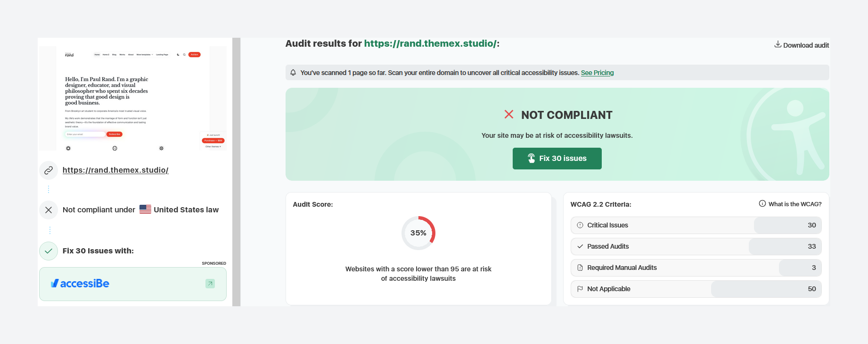Expand the Required Manual Audits row
The image size is (868, 344).
click(x=696, y=268)
